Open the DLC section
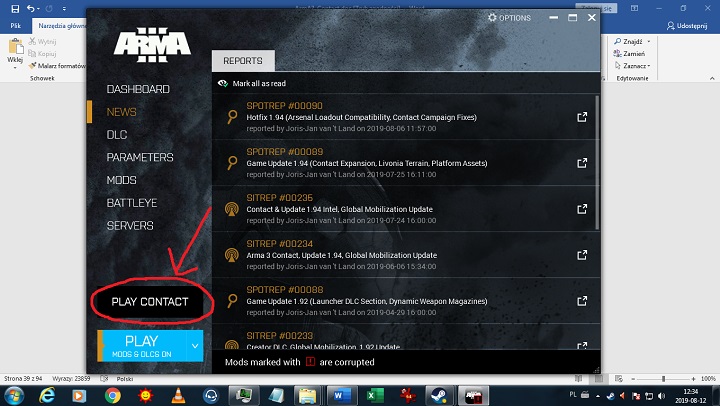This screenshot has height=406, width=720. pyautogui.click(x=117, y=135)
